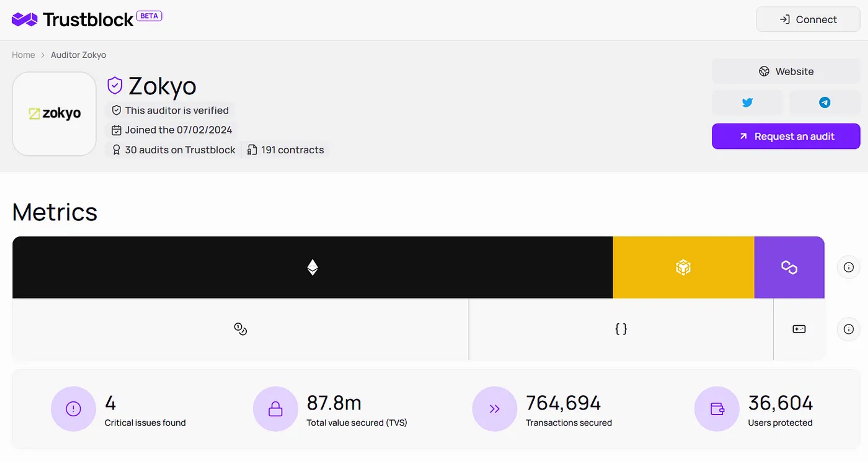Click the purple verified shield beside Zokyo
This screenshot has height=462, width=868.
(115, 85)
